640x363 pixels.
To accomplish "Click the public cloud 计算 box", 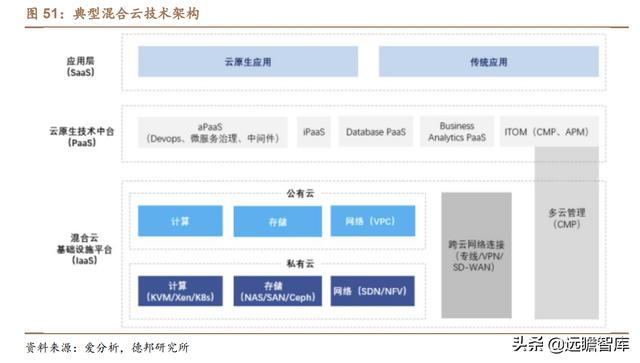I will click(180, 221).
